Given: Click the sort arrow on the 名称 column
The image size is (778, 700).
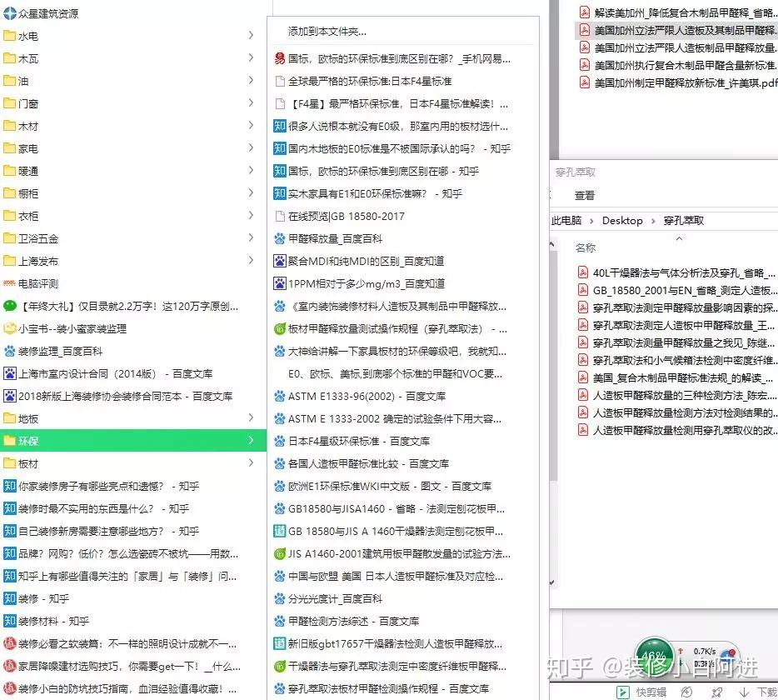Looking at the screenshot, I should click(678, 237).
